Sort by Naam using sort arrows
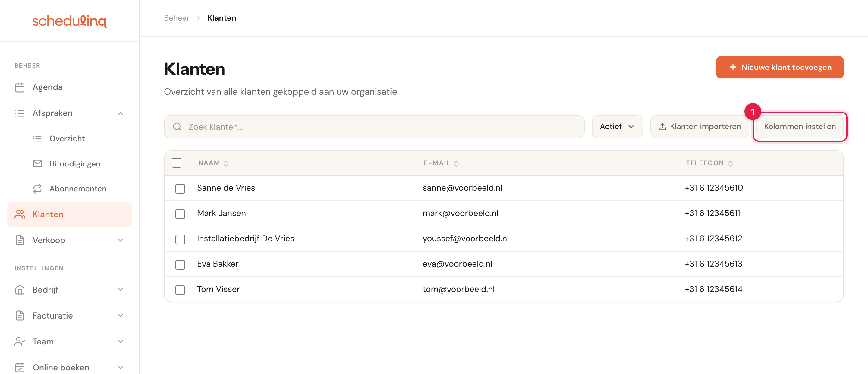868x374 pixels. [226, 163]
